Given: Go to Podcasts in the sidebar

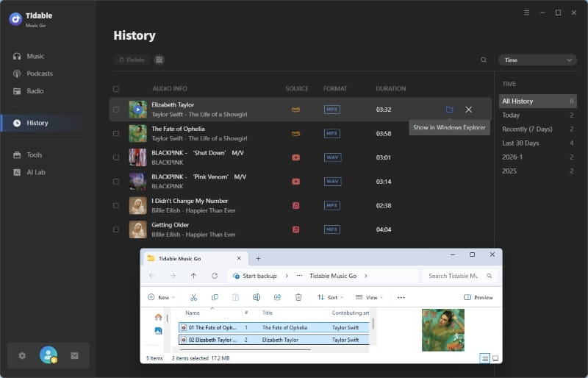Looking at the screenshot, I should pyautogui.click(x=40, y=74).
